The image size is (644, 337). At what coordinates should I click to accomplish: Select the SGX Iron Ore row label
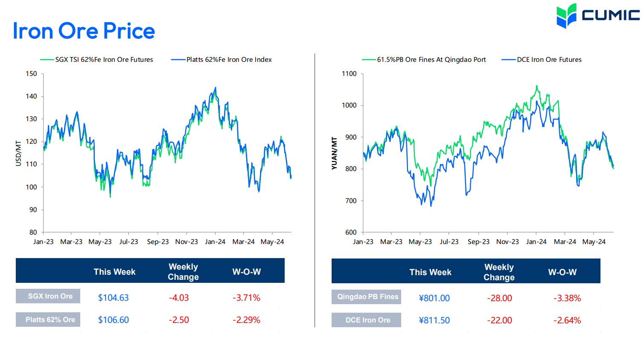pos(48,296)
